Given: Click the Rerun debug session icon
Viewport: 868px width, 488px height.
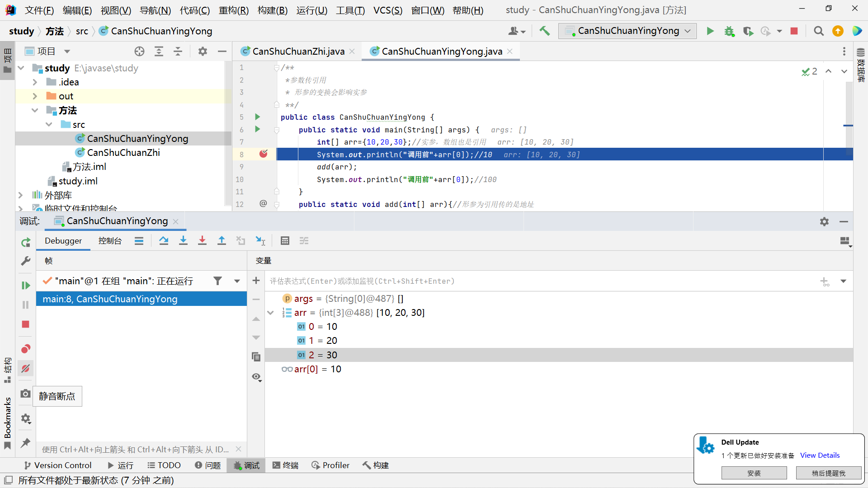Looking at the screenshot, I should coord(26,243).
